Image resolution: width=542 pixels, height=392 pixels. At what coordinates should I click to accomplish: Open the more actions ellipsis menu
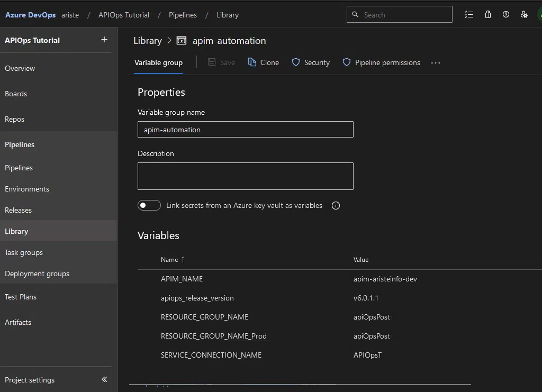coord(436,62)
